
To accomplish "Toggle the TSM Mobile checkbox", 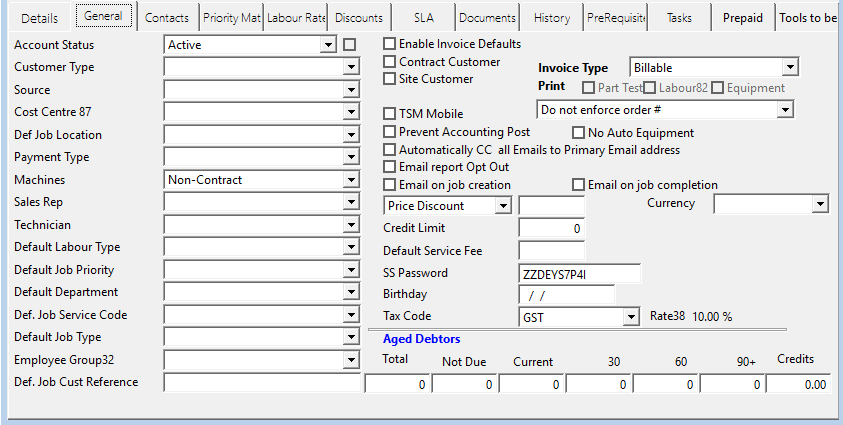I will (x=391, y=114).
